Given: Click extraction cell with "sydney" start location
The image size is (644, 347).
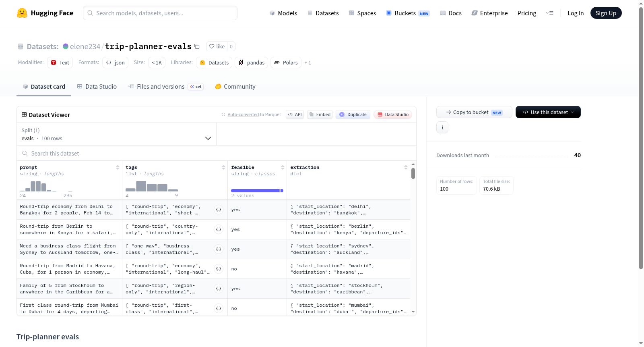Looking at the screenshot, I should point(349,249).
